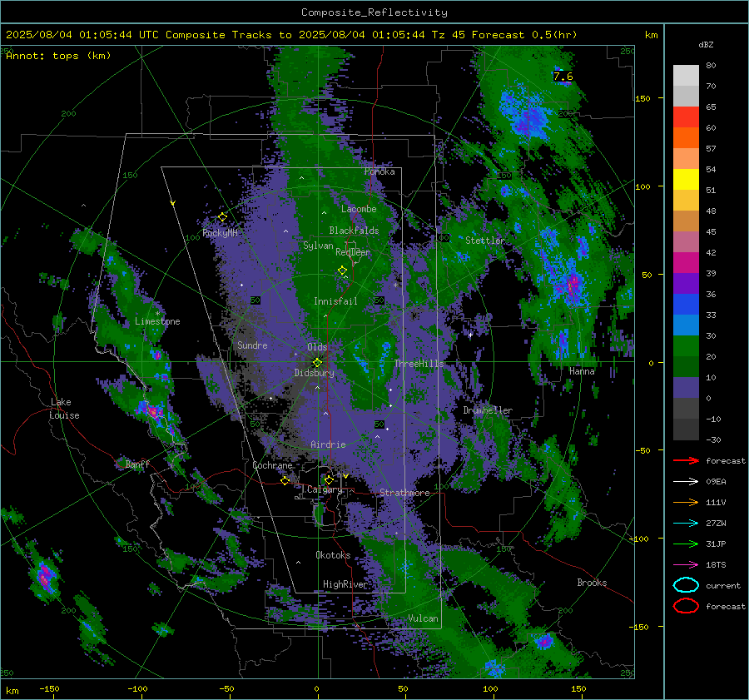This screenshot has width=749, height=700.
Task: Click the yellow diamond marker below RedDeer
Action: click(x=343, y=271)
